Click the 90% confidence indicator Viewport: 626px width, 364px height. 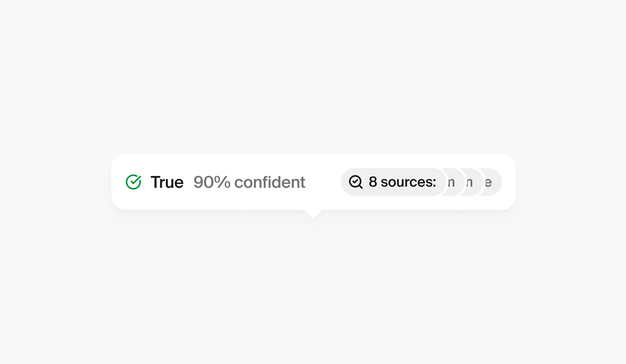tap(249, 182)
